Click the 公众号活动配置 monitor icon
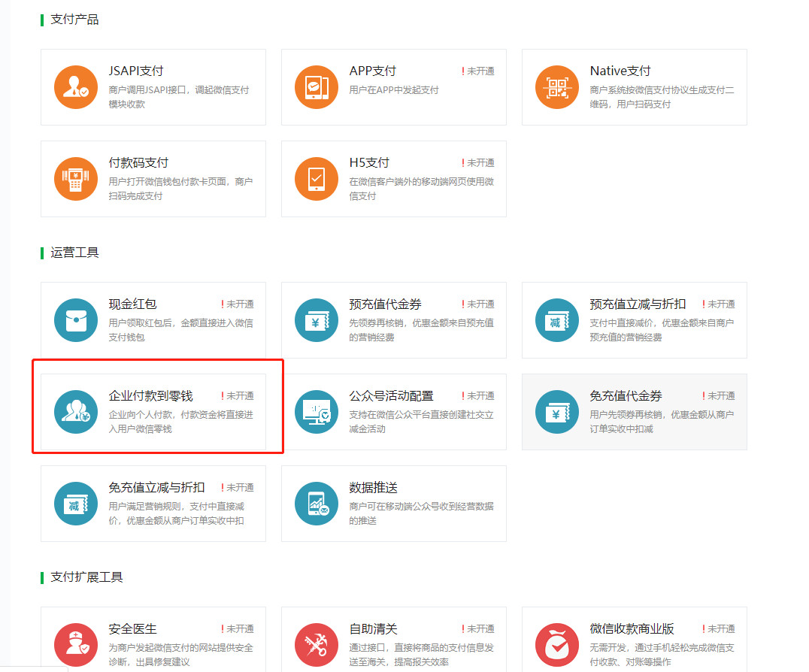 pyautogui.click(x=317, y=412)
